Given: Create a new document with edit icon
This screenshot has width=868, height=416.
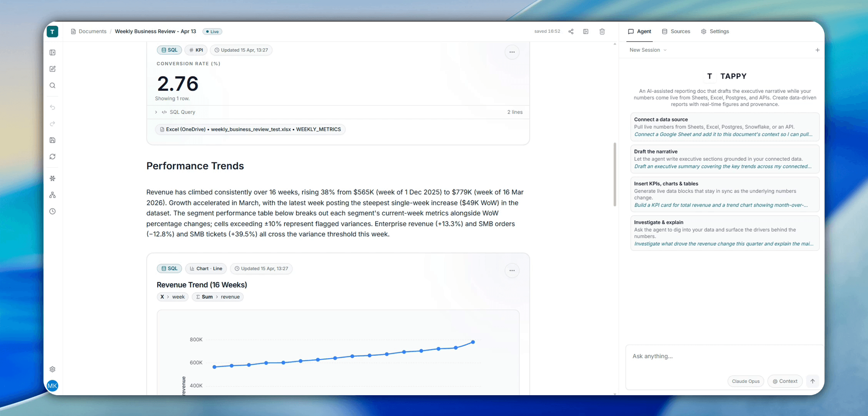Looking at the screenshot, I should pyautogui.click(x=53, y=69).
